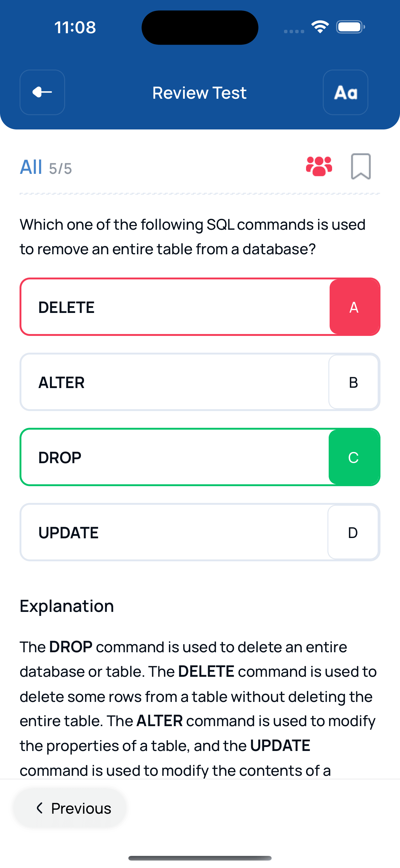The image size is (400, 868).
Task: Tap the green C letter badge
Action: point(354,457)
